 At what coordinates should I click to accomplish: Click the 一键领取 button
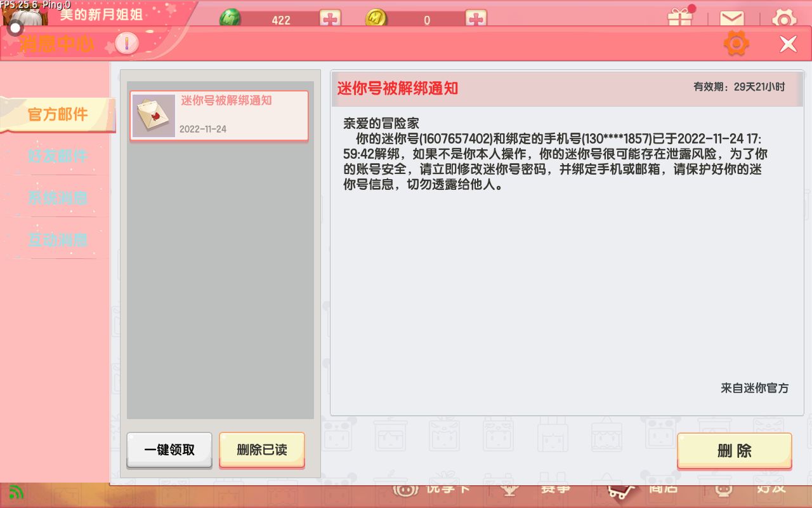tap(169, 450)
